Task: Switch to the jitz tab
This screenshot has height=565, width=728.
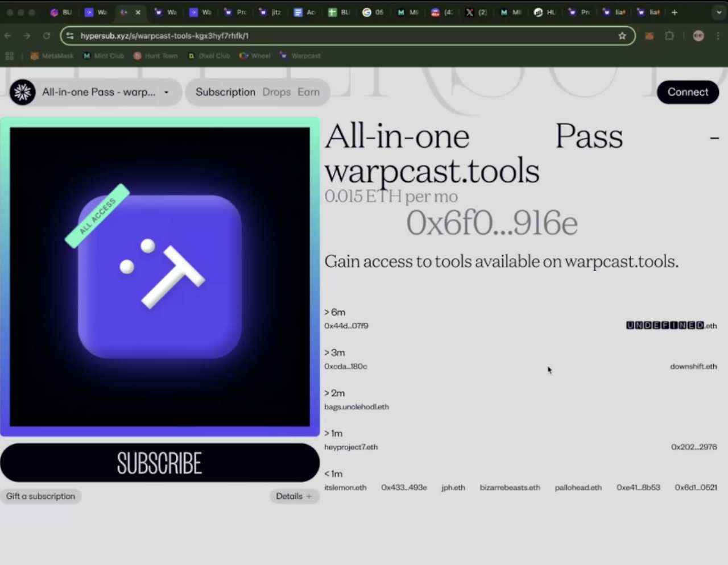Action: click(x=270, y=12)
